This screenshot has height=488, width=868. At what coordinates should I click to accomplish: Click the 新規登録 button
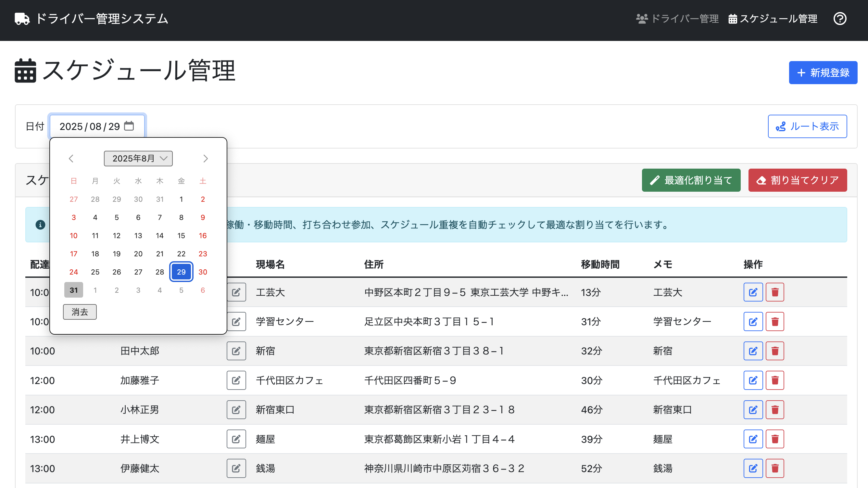click(x=823, y=72)
